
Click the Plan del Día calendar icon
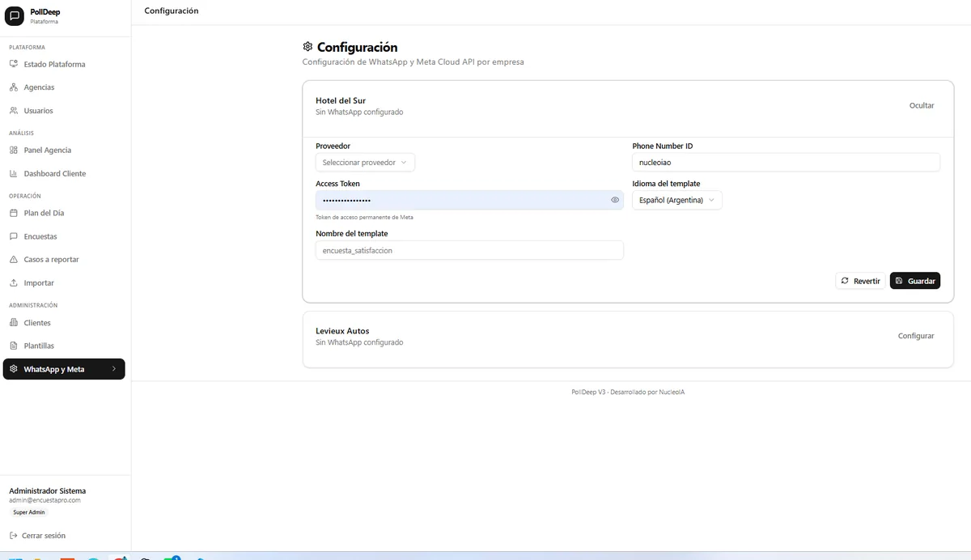point(14,213)
